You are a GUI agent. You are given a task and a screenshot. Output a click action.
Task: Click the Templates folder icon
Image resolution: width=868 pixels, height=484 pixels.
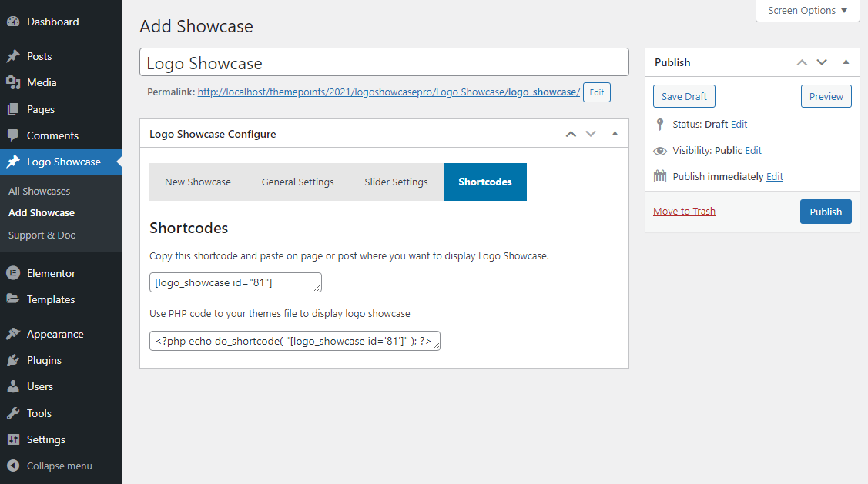click(x=13, y=299)
